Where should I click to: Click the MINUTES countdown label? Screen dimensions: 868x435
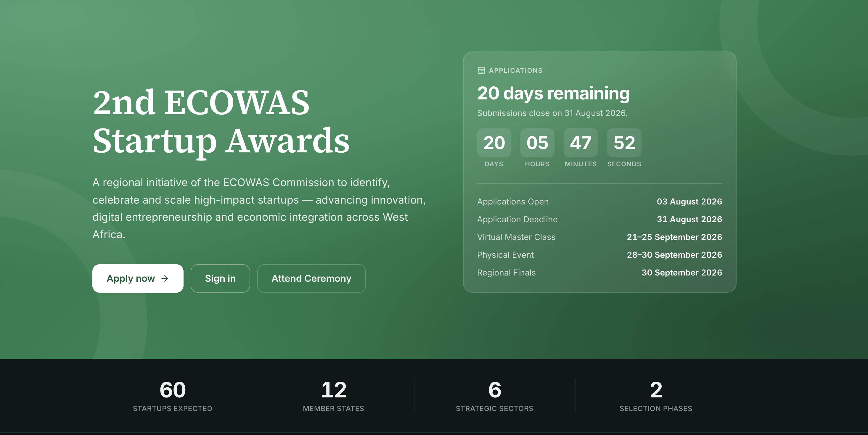click(x=581, y=164)
